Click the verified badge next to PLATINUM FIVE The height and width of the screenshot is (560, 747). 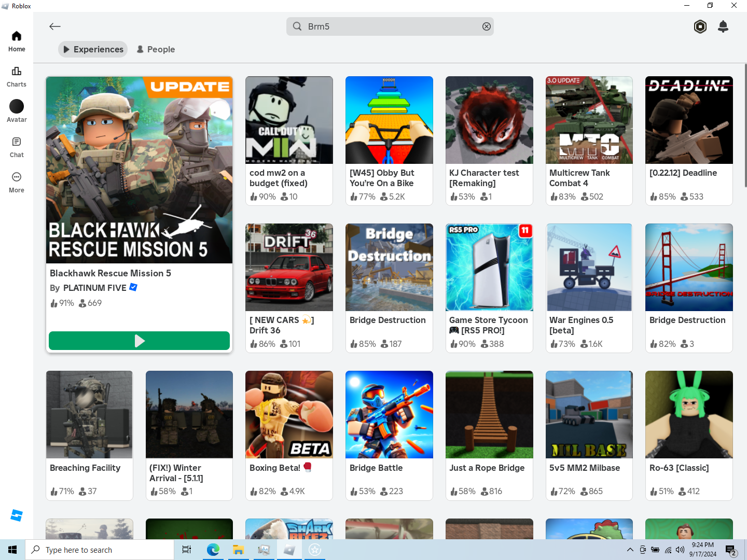(133, 287)
